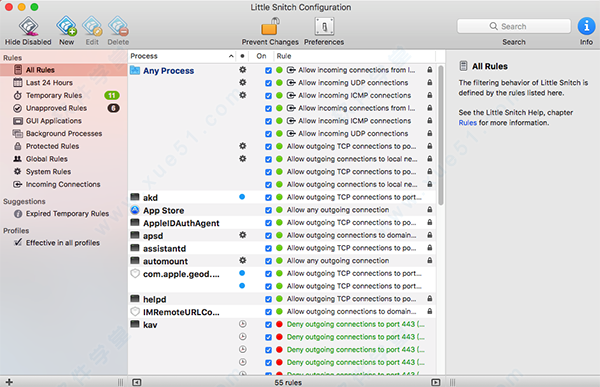The image size is (600, 387).
Task: Select the automount process name
Action: pos(165,261)
